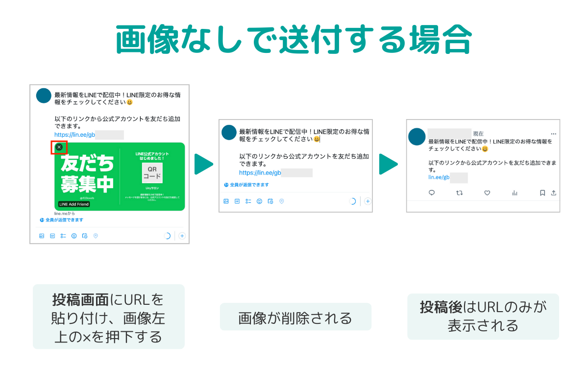Remove the link preview card with the X button
Viewport: 588px width, 392px height.
tap(59, 147)
